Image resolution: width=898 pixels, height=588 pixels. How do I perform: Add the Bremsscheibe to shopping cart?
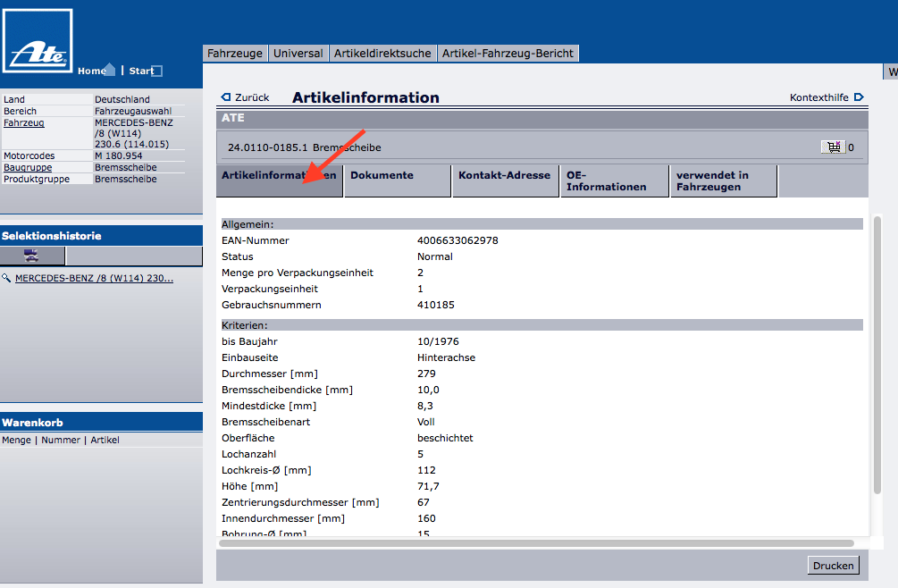tap(833, 147)
